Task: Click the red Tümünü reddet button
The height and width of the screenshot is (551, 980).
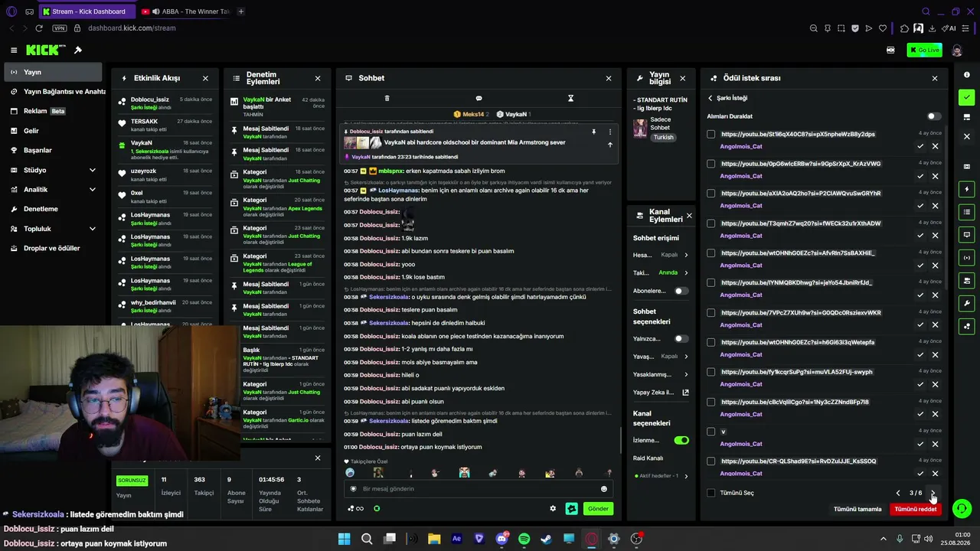Action: pos(916,509)
